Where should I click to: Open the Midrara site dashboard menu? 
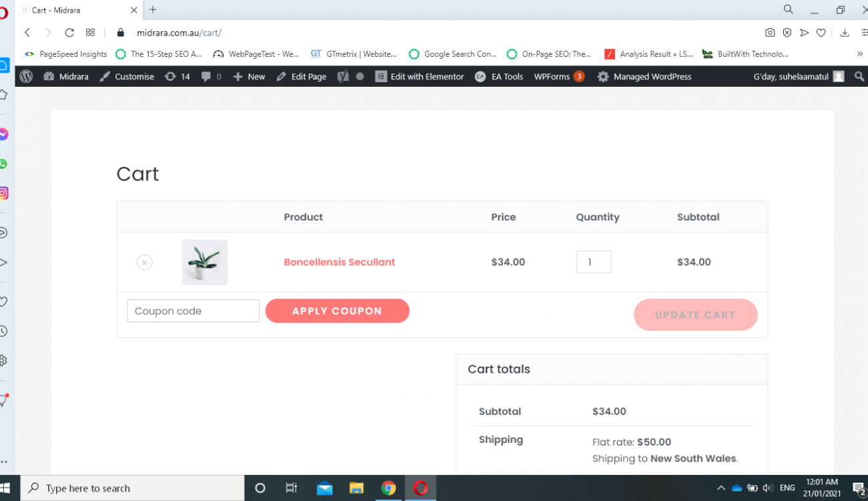pos(66,77)
